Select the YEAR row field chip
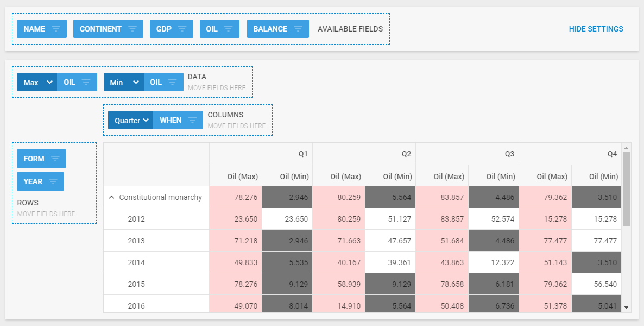Screen dimensions: 644x326 [40, 181]
